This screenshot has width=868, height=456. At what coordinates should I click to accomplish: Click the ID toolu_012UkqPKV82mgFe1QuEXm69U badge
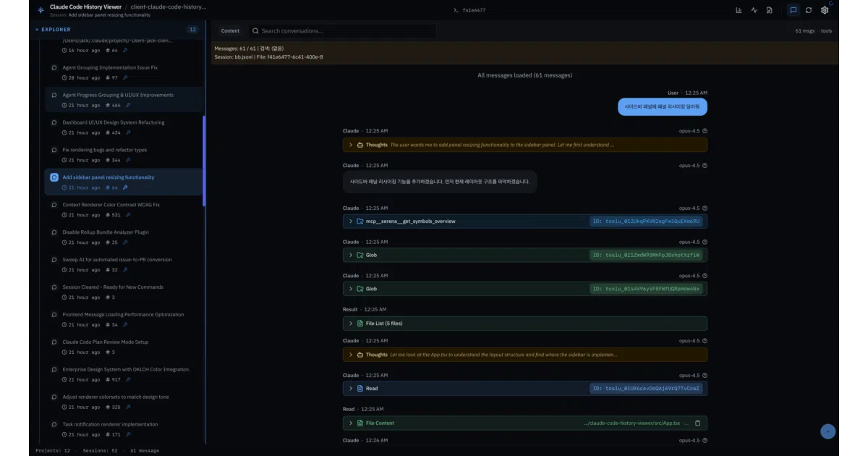coord(647,221)
